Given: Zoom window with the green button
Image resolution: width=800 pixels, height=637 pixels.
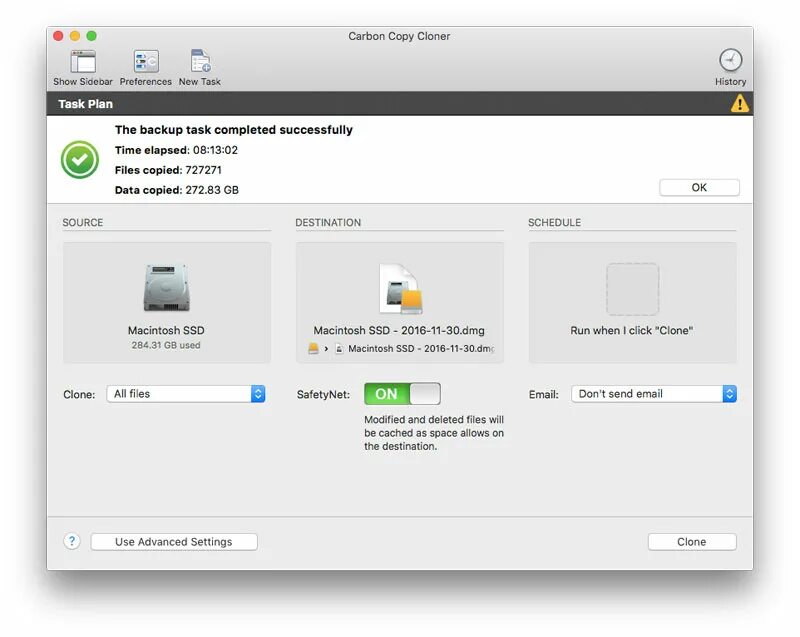Looking at the screenshot, I should tap(91, 36).
